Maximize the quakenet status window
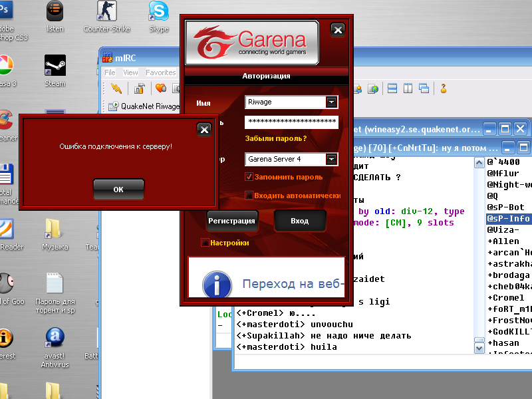The image size is (532, 399). click(505, 129)
